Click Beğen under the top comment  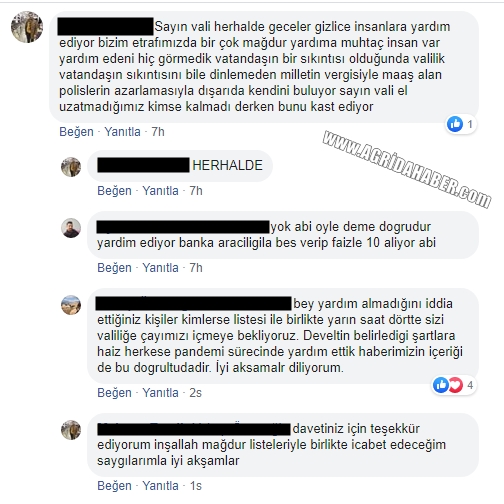(x=76, y=132)
